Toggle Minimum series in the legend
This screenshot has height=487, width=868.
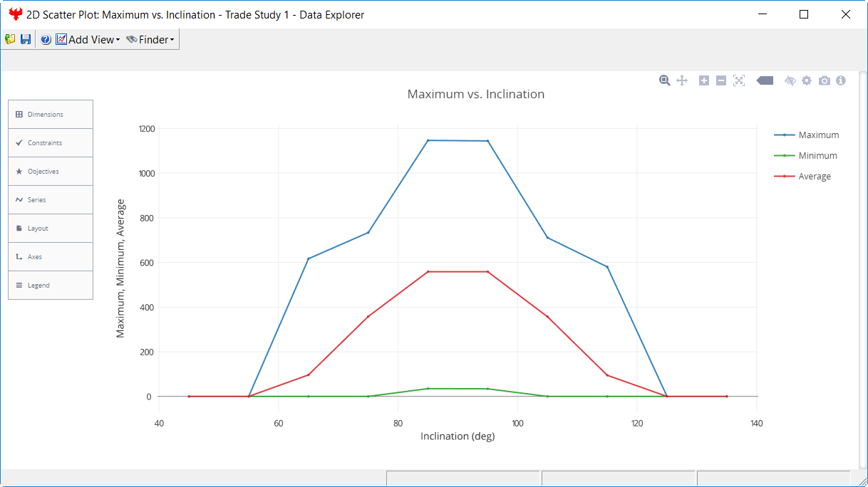[x=817, y=155]
